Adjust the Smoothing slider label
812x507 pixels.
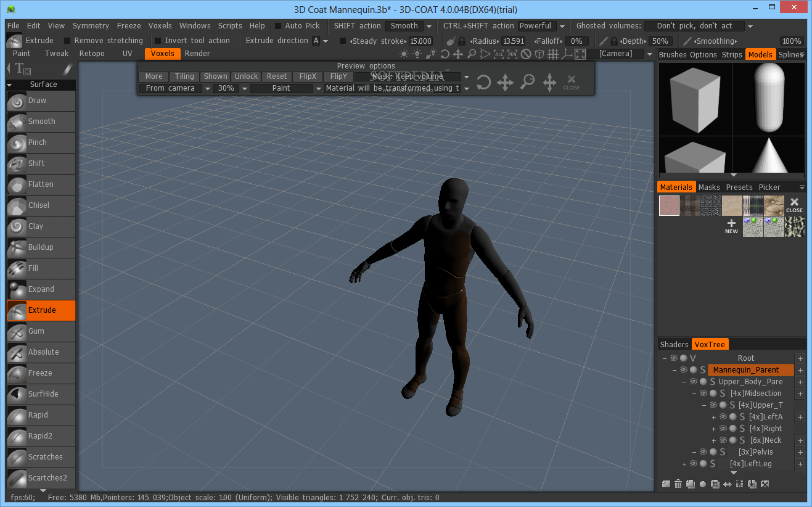tap(715, 41)
